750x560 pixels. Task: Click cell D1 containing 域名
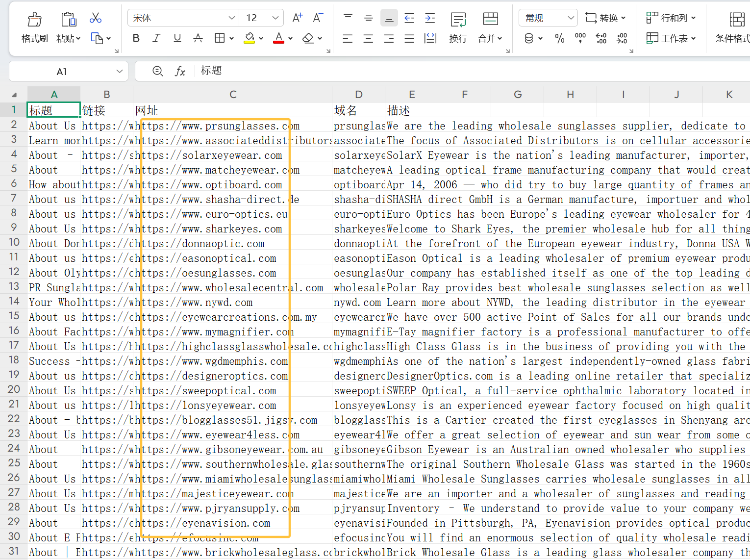(x=359, y=110)
